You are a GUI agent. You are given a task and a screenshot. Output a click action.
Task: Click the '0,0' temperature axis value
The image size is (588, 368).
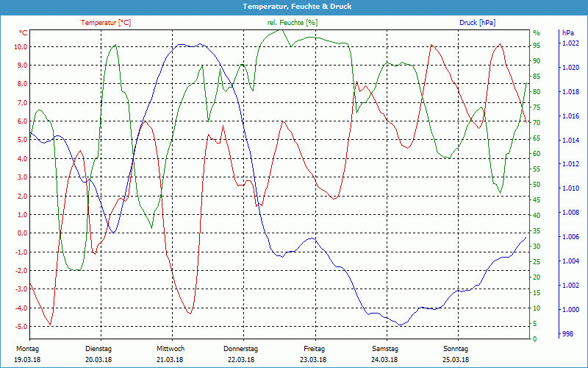click(x=22, y=233)
